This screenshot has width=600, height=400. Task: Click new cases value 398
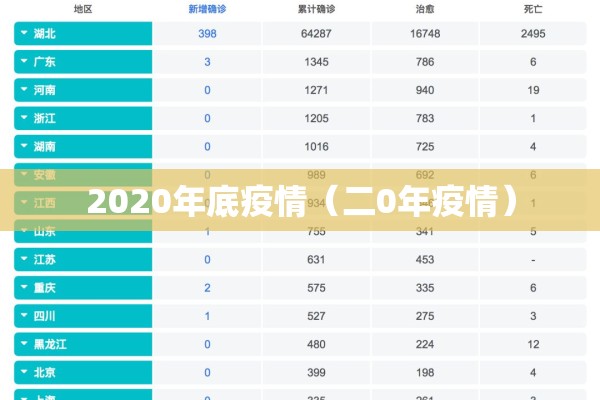pyautogui.click(x=207, y=34)
